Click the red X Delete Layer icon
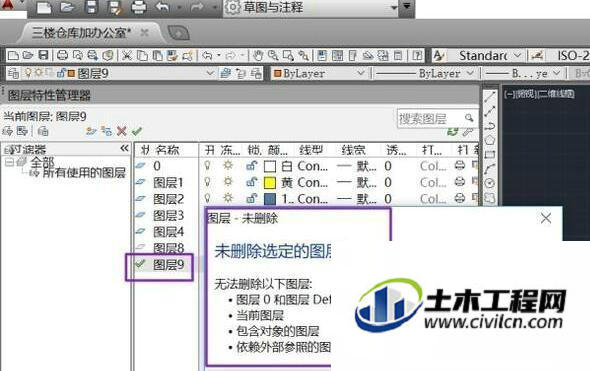The image size is (590, 371). 122,131
